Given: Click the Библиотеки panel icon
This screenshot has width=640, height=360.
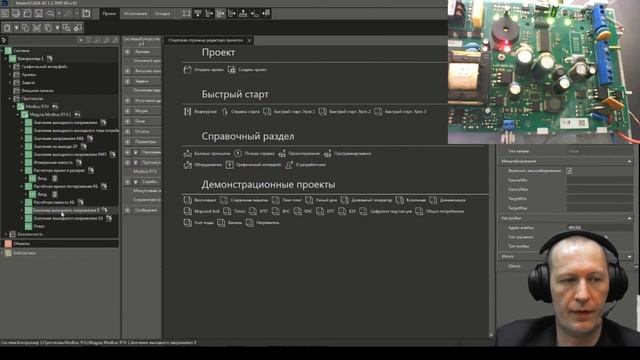Looking at the screenshot, I should coord(8,253).
